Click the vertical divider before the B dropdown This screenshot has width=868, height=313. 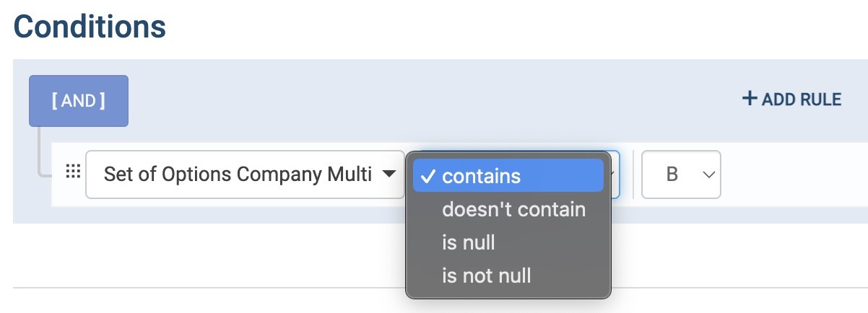click(633, 174)
